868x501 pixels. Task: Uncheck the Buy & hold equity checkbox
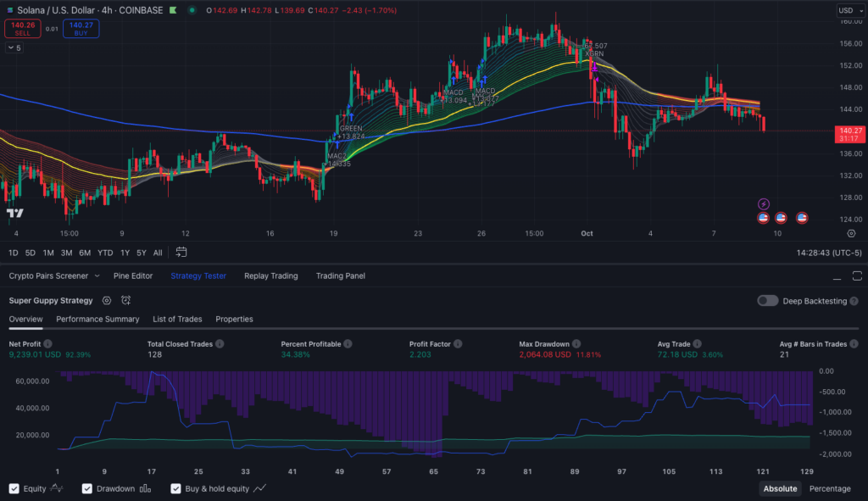click(175, 489)
